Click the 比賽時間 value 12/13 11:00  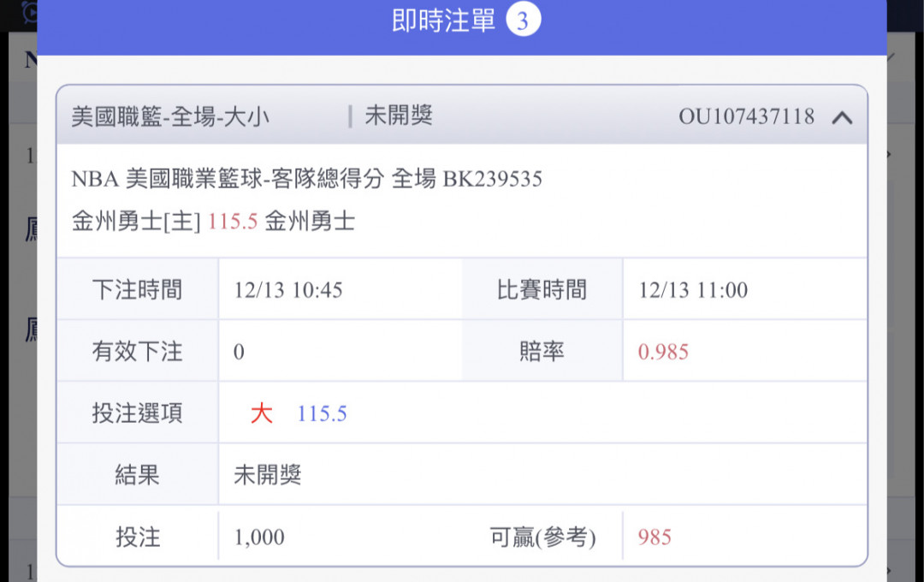coord(693,290)
